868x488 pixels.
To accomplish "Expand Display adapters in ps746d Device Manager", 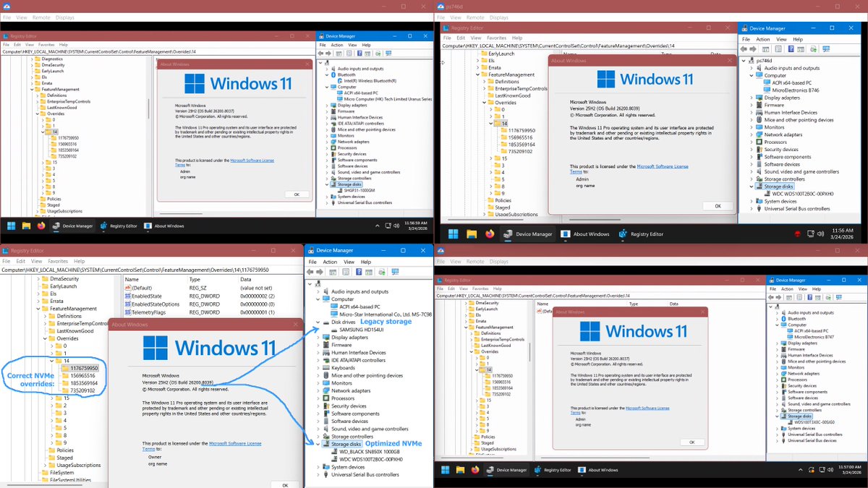I will tap(752, 98).
